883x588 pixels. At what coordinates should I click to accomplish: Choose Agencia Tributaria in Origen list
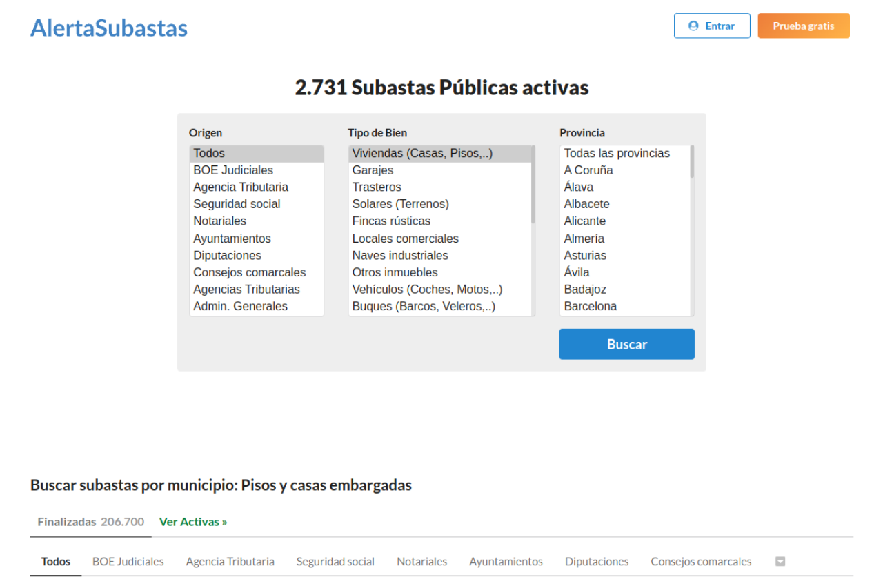(241, 187)
